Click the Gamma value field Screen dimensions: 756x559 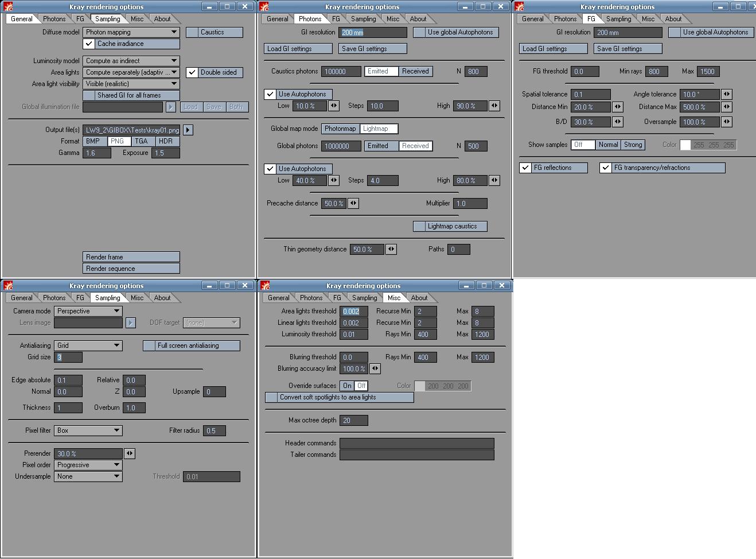click(x=97, y=153)
